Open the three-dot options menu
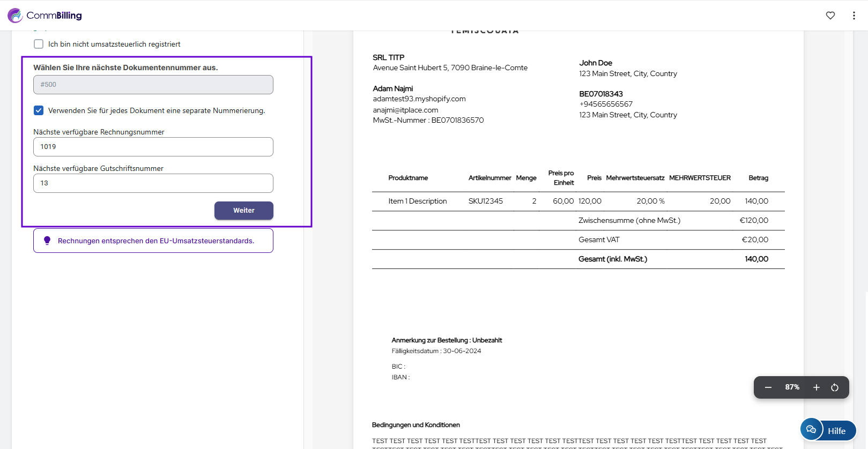The image size is (868, 449). (x=854, y=16)
